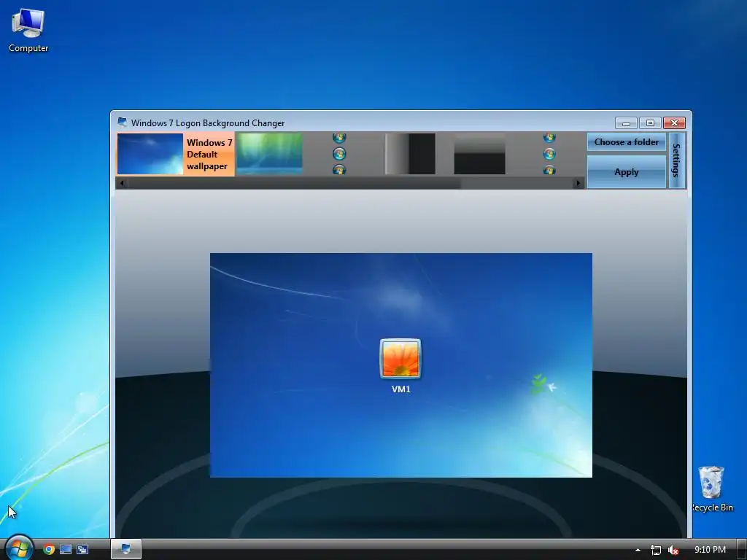Click the monitor icon next to Chrome

66,550
